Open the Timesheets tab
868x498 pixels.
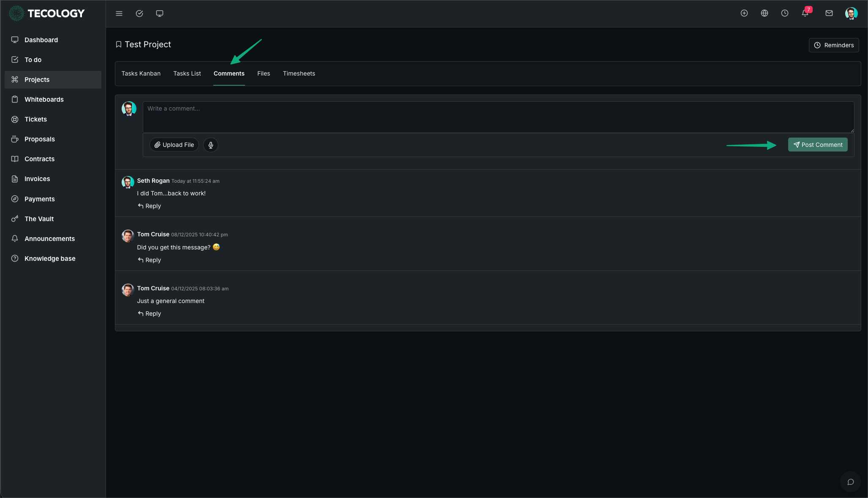[299, 73]
